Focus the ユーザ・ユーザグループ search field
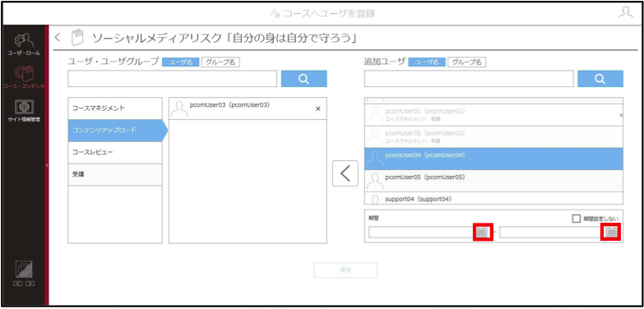 tap(173, 79)
